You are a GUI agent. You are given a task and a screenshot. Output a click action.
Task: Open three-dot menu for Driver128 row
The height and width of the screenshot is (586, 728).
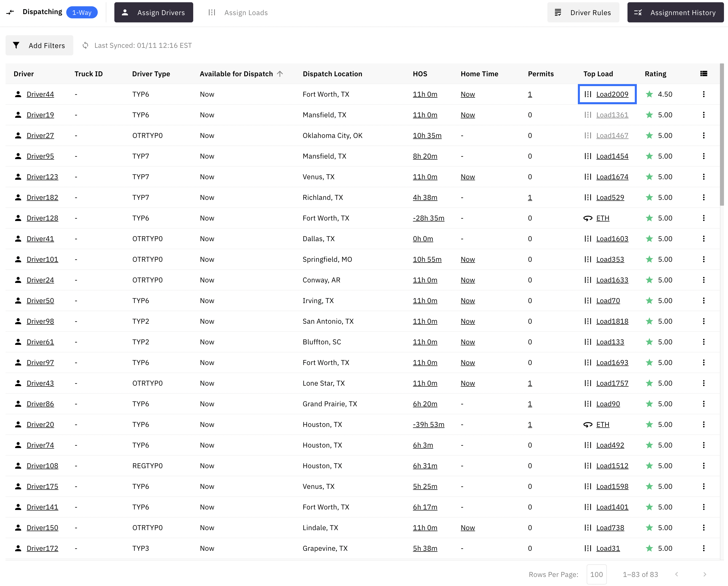pos(704,218)
